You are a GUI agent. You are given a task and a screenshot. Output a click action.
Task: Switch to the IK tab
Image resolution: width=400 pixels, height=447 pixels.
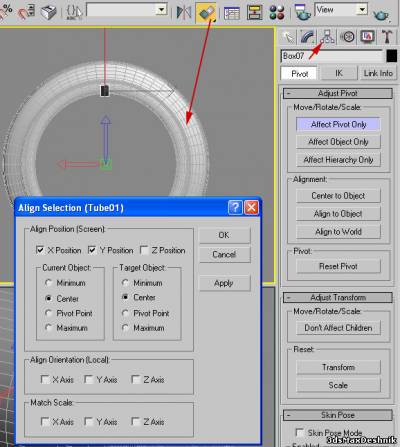coord(338,73)
